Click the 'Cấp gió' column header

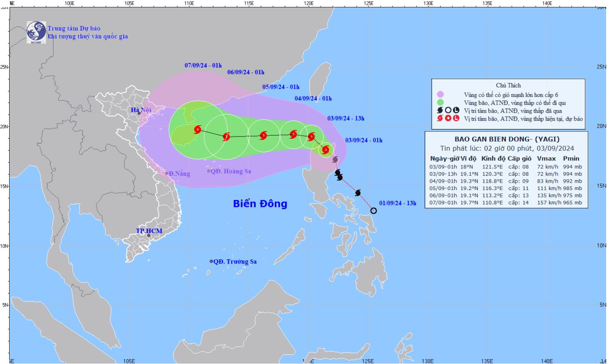click(519, 158)
